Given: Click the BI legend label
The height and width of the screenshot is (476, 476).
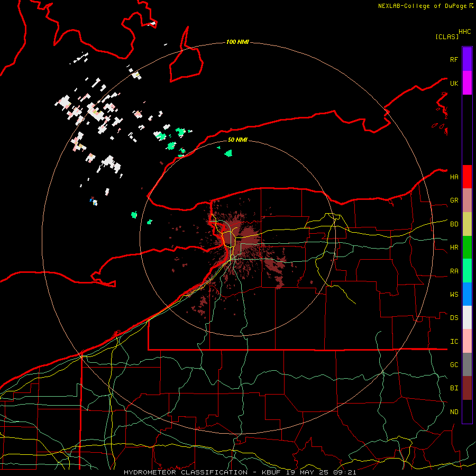Looking at the screenshot, I should [454, 388].
